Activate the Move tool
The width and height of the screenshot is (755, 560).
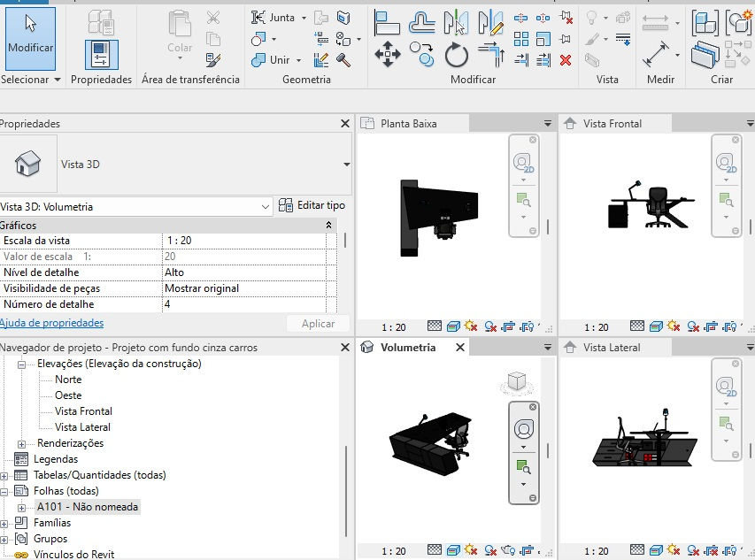click(388, 54)
